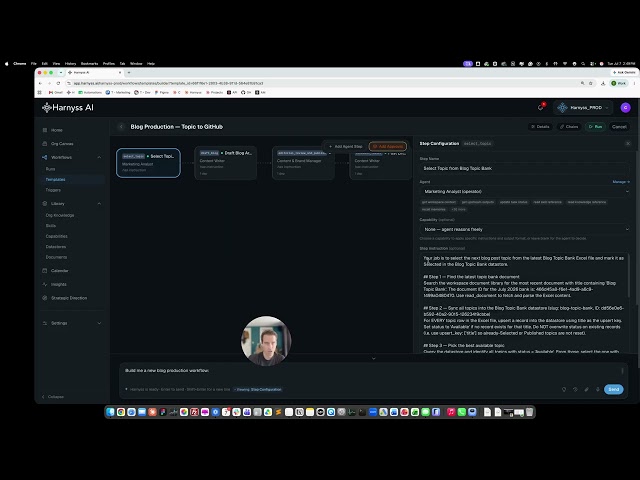Send the chat message
The width and height of the screenshot is (640, 480).
pyautogui.click(x=613, y=389)
